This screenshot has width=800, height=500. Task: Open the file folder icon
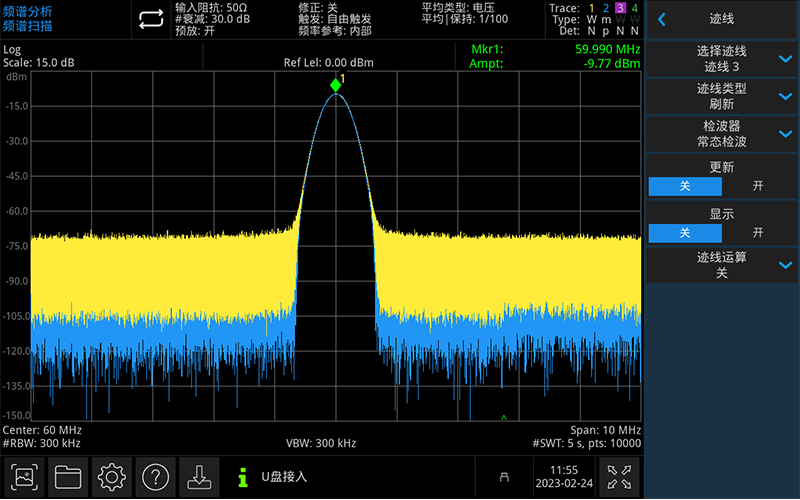point(67,478)
